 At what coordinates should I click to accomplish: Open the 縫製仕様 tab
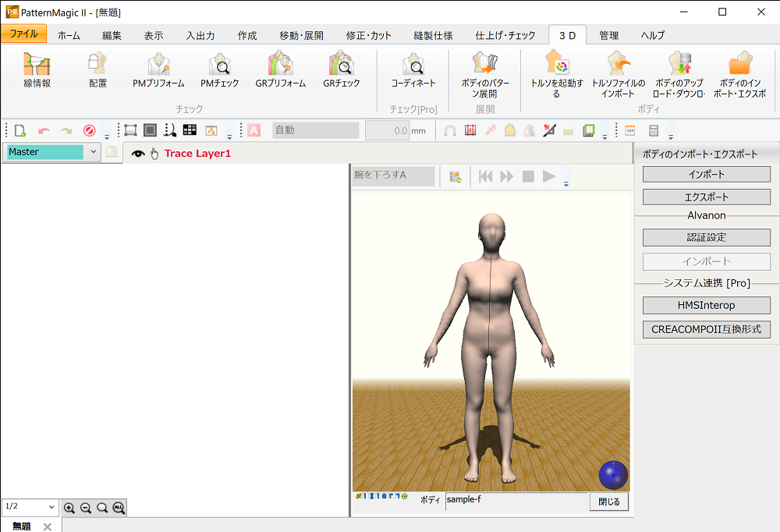[433, 35]
